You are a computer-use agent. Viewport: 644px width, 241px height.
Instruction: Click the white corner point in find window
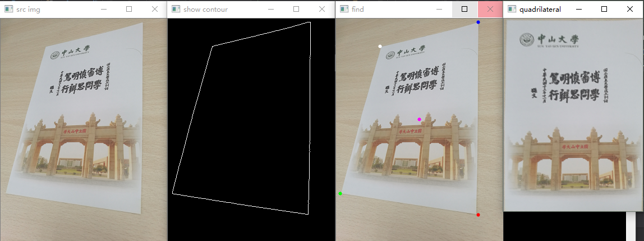coord(380,47)
